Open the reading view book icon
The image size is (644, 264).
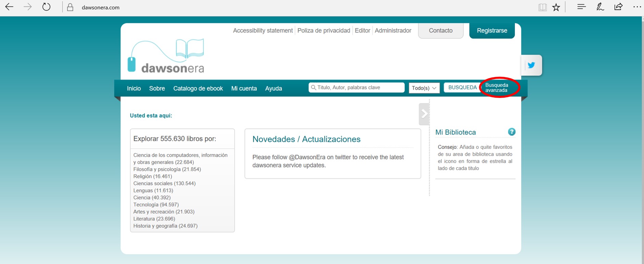click(x=542, y=7)
